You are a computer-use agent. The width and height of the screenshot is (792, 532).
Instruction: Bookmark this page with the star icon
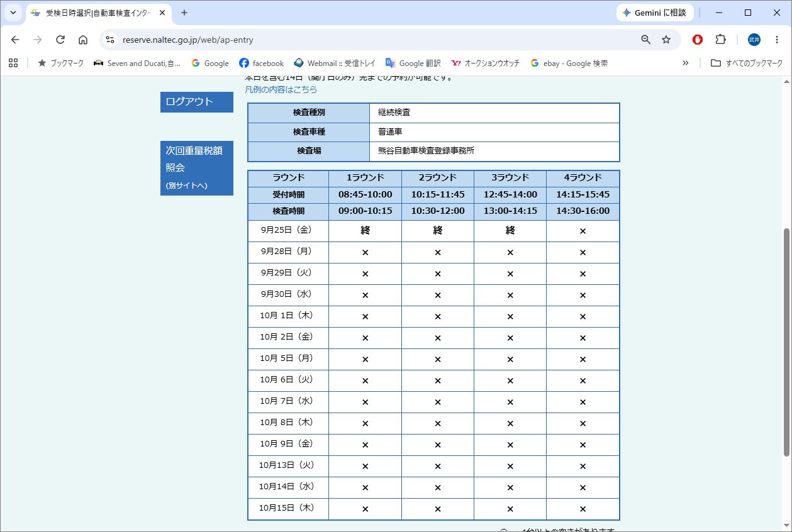point(666,40)
